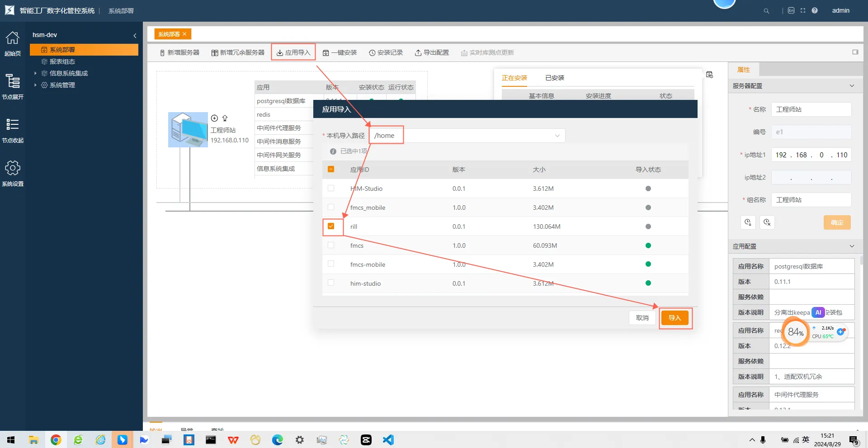Click the 名称 input field 工程师站

pos(811,109)
